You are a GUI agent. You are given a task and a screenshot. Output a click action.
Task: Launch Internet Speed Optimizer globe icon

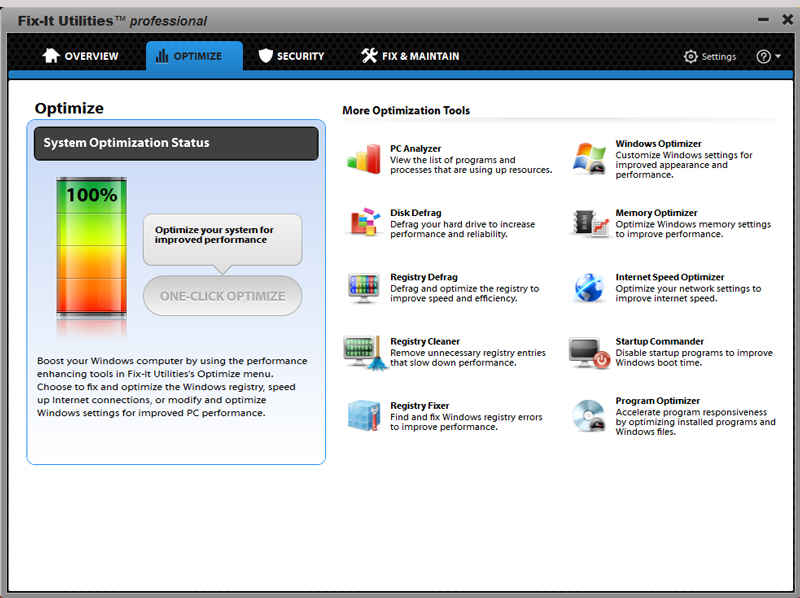(589, 287)
